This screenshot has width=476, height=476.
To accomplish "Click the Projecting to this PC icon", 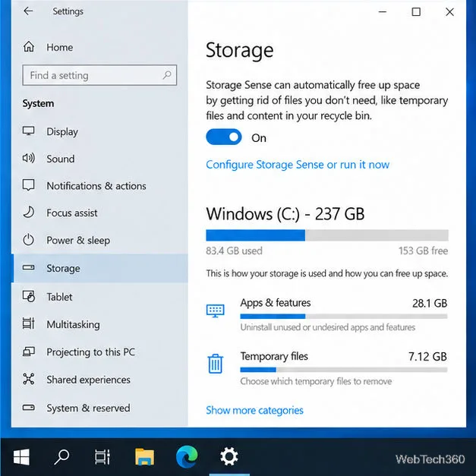I will (29, 351).
